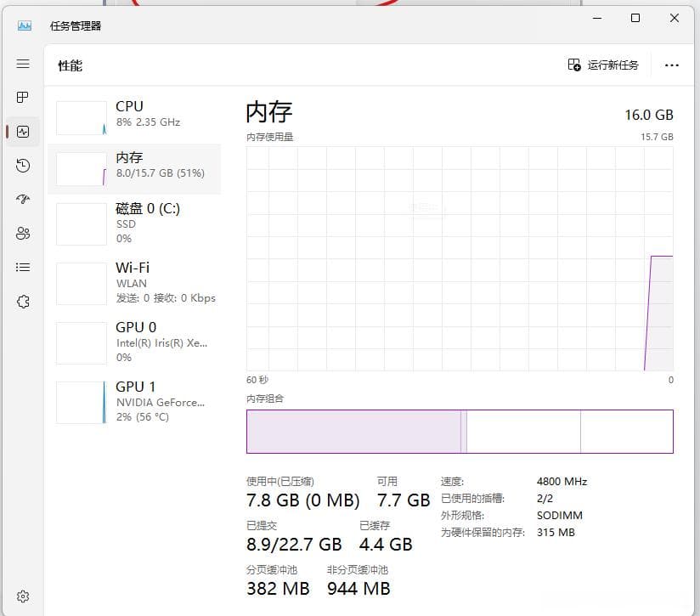The image size is (700, 616).
Task: Open the Startup apps icon
Action: click(x=23, y=199)
